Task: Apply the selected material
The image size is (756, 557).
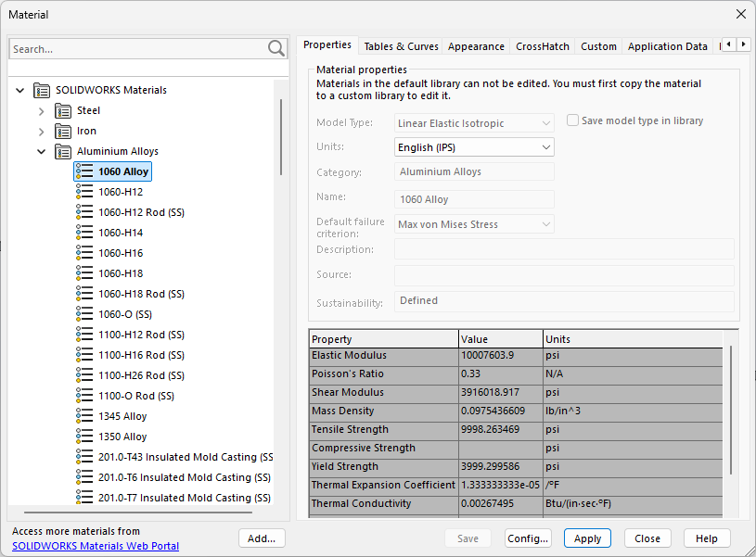Action: [x=587, y=538]
